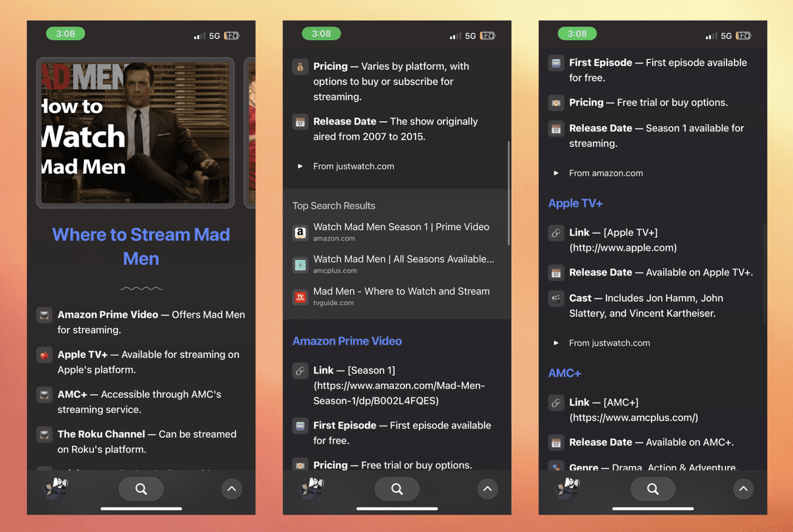
Task: Expand the 'From amazon.com' source disclosure triangle
Action: pyautogui.click(x=556, y=173)
